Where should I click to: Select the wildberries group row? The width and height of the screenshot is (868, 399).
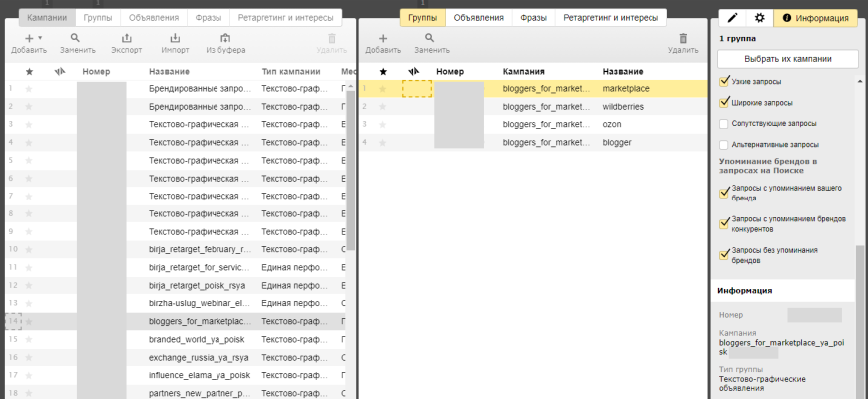tap(625, 106)
